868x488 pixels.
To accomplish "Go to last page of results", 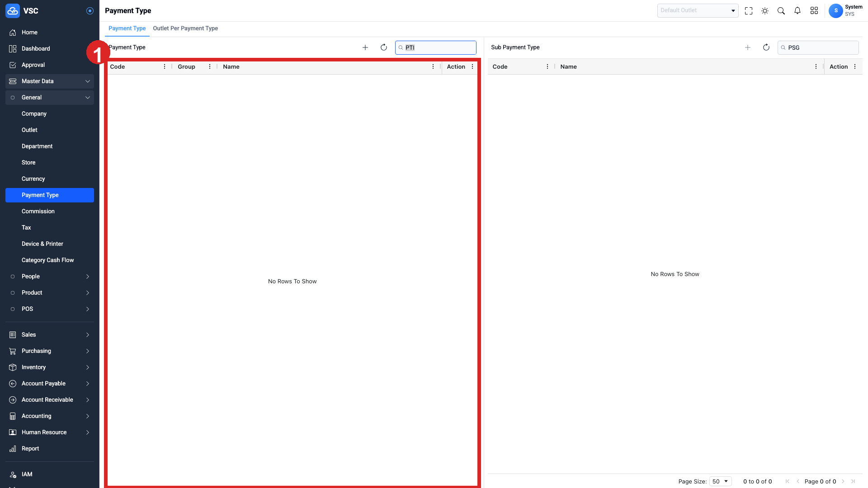I will [x=853, y=481].
